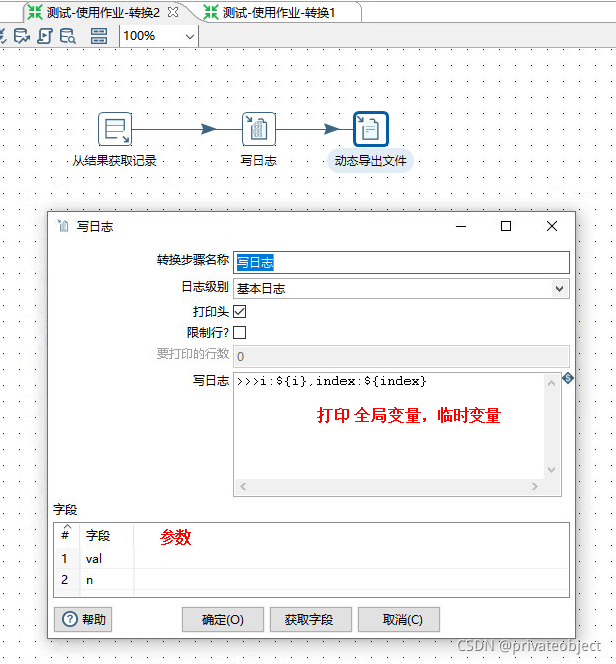The image size is (616, 664).
Task: Select the n field row
Action: (x=311, y=579)
